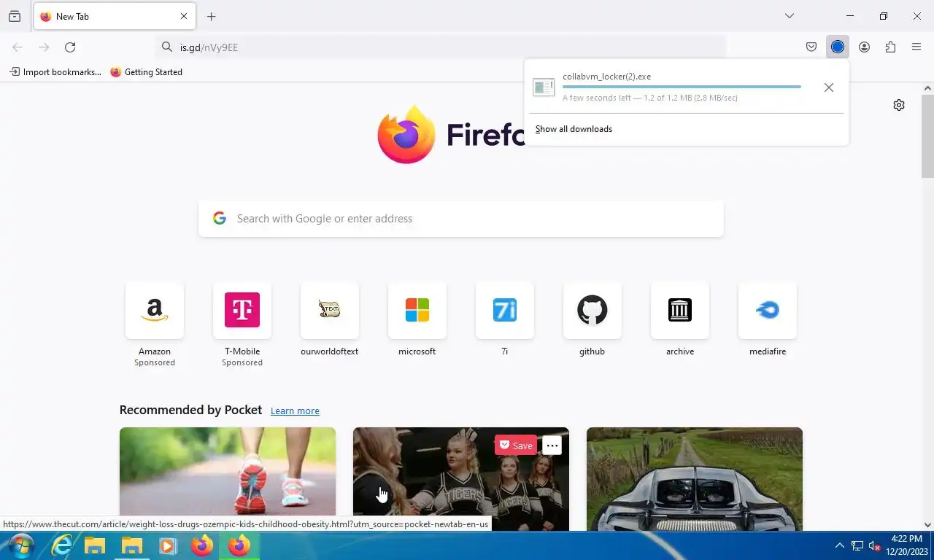934x560 pixels.
Task: Open the T-Mobile sponsored shortcut
Action: pyautogui.click(x=242, y=310)
